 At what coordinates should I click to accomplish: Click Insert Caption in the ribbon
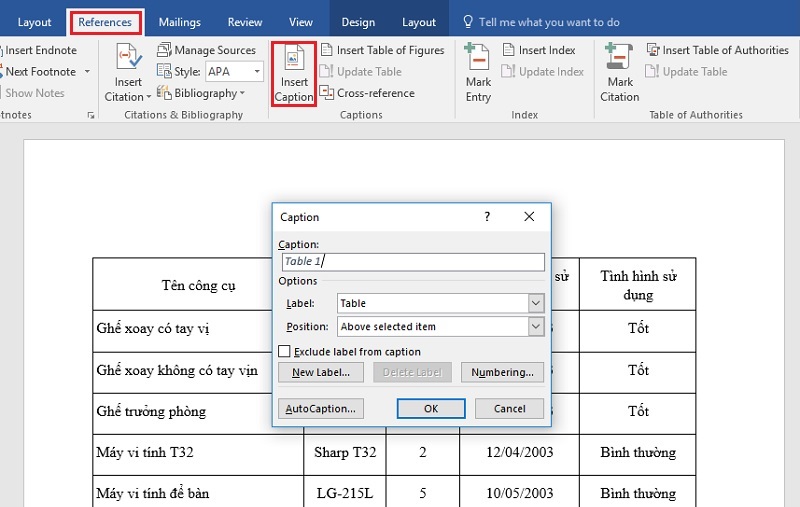tap(294, 74)
